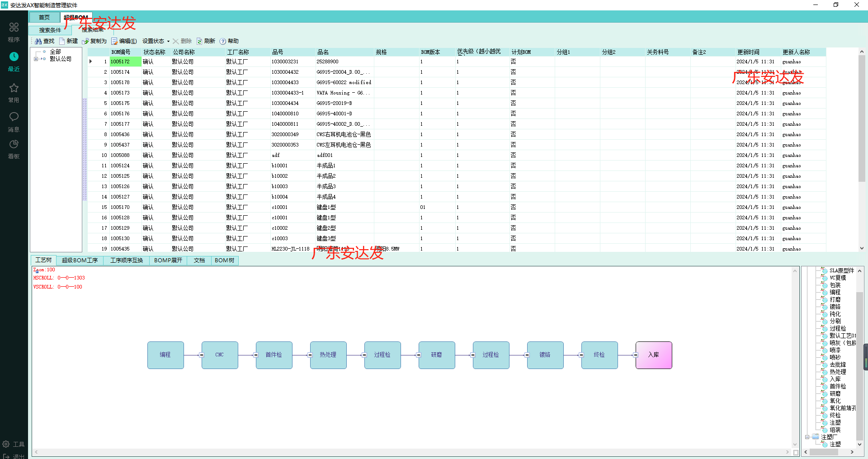Collapse the connector box before 镀铬 node
The image size is (868, 459).
point(527,355)
